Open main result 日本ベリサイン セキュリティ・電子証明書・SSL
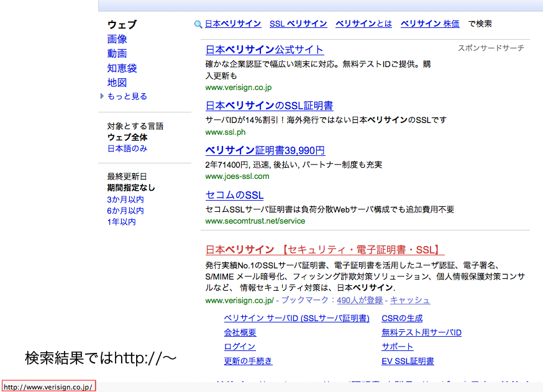 click(325, 249)
